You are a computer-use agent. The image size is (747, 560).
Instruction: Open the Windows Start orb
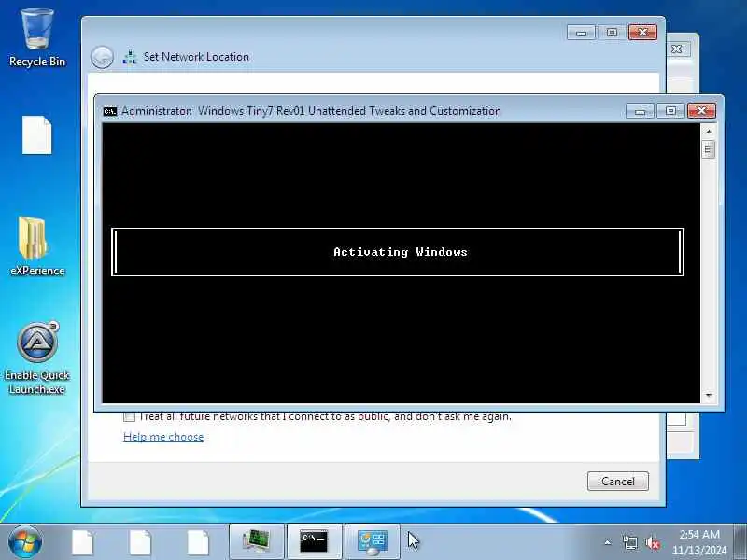(x=25, y=542)
